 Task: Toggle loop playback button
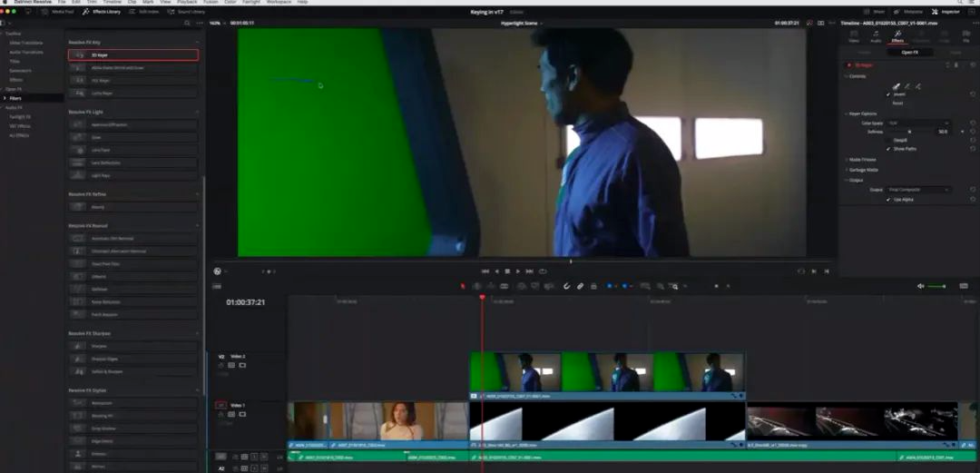(543, 271)
